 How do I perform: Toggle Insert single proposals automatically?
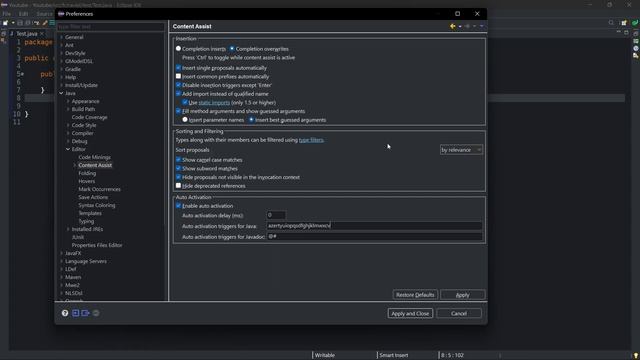[x=178, y=68]
